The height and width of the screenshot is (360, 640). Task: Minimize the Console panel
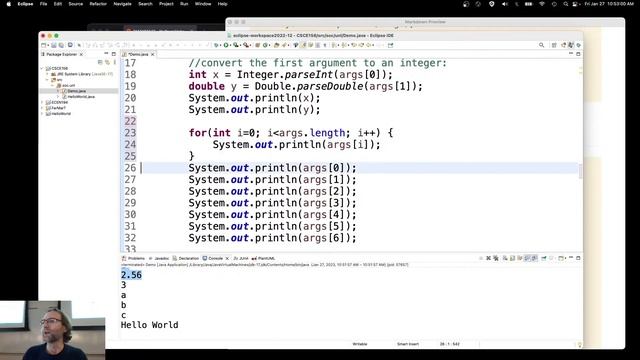tap(571, 258)
